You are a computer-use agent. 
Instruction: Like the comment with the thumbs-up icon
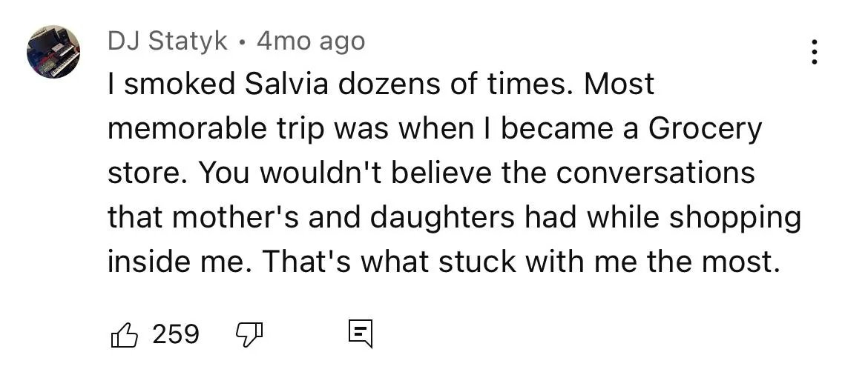coord(124,335)
